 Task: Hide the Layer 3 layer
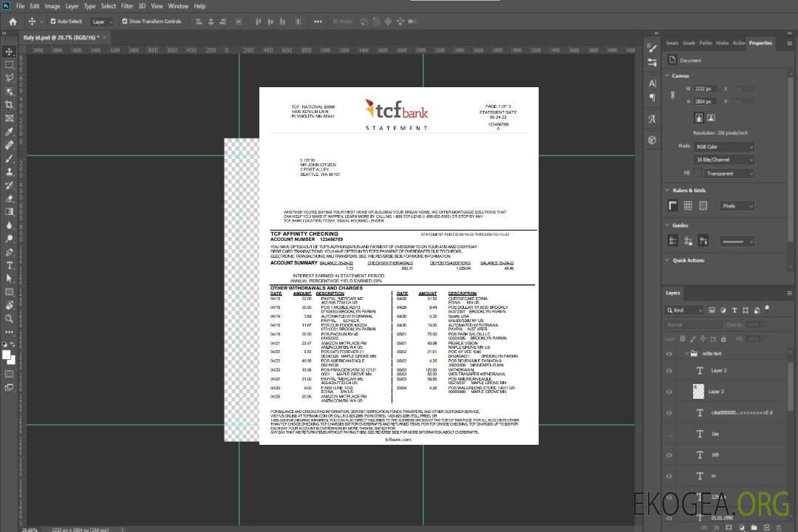669,392
